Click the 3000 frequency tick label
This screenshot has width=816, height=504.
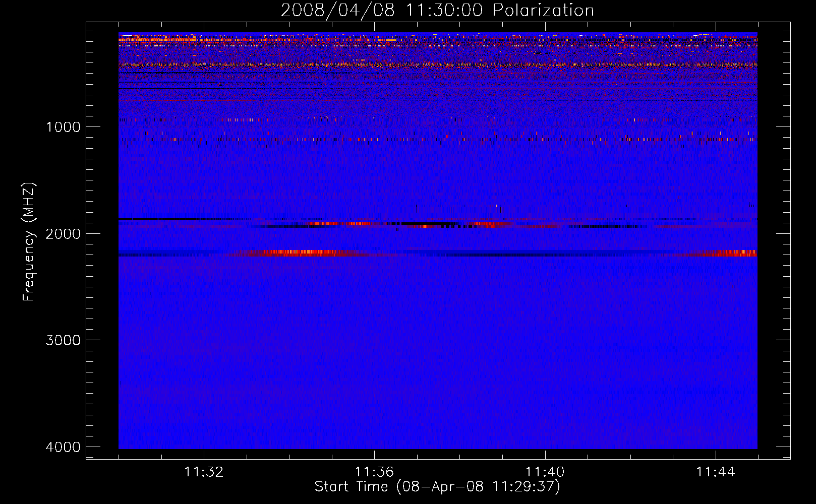[63, 340]
